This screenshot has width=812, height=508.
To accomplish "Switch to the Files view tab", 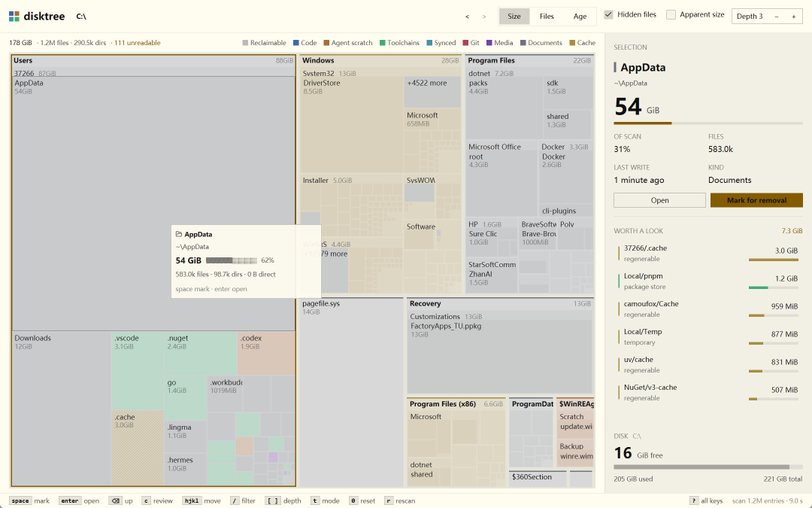I will click(x=547, y=16).
